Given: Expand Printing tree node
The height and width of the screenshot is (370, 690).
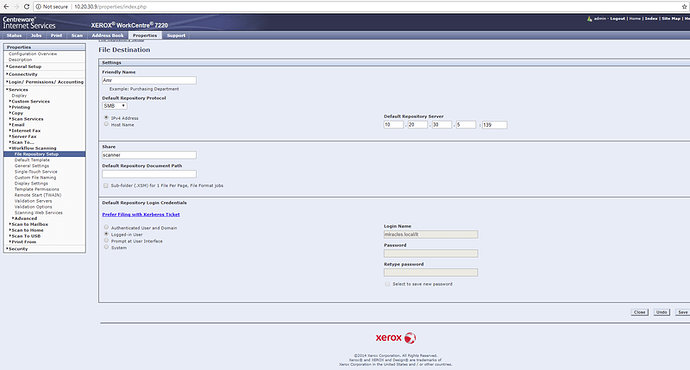Looking at the screenshot, I should [20, 107].
